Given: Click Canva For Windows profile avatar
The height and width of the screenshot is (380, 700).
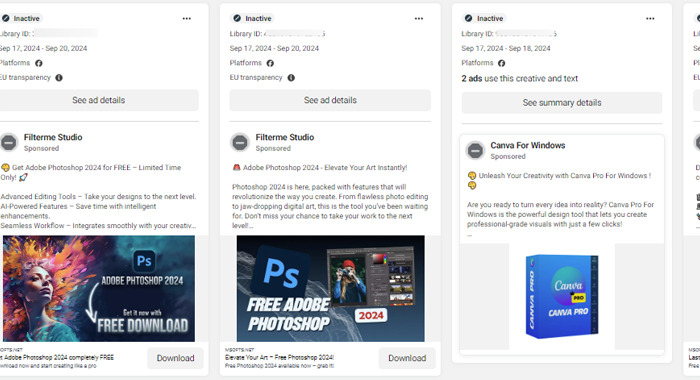Looking at the screenshot, I should pos(475,150).
